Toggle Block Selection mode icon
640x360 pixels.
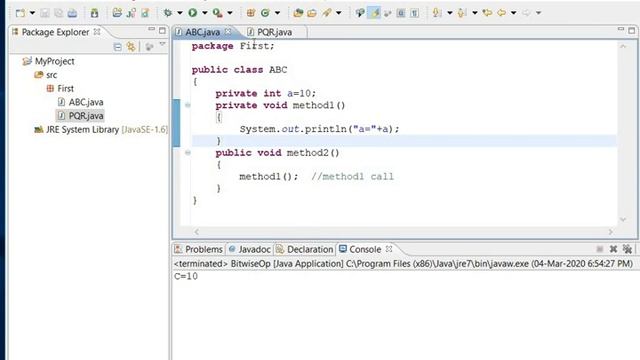pos(401,13)
